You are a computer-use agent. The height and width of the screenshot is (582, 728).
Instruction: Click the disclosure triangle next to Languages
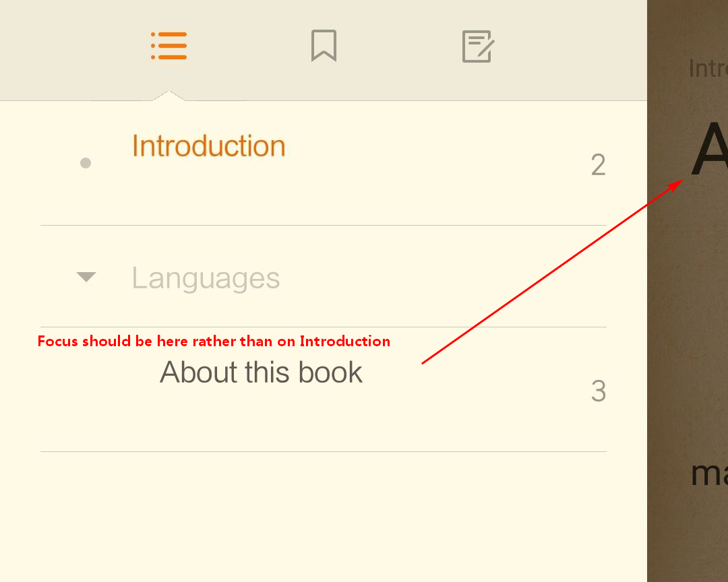click(86, 277)
